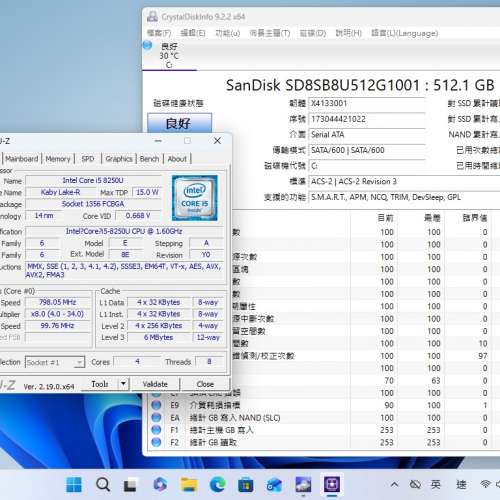Switch to the Memory tab in CPU-Z

58,159
